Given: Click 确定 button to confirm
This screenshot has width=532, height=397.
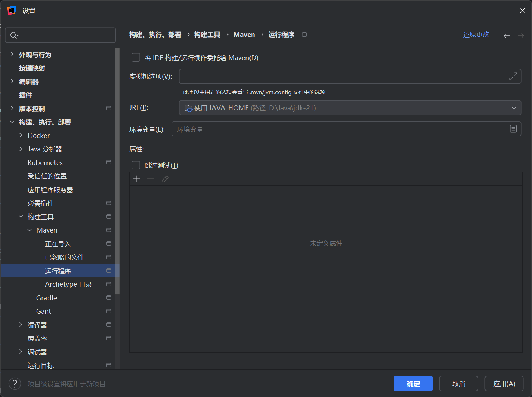Looking at the screenshot, I should point(413,384).
